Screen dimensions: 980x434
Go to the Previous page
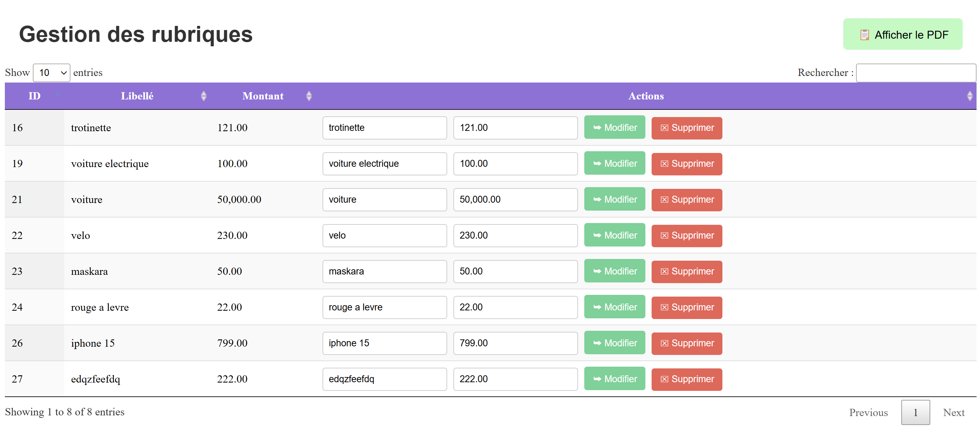[868, 412]
